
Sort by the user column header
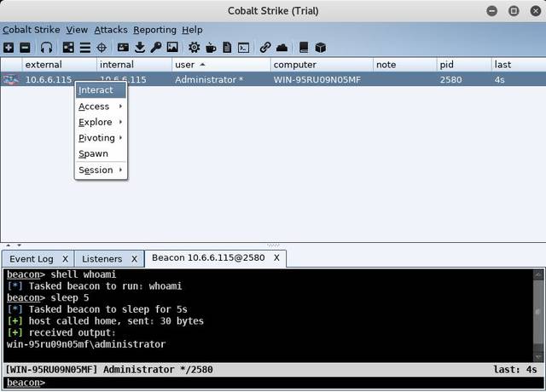click(221, 65)
